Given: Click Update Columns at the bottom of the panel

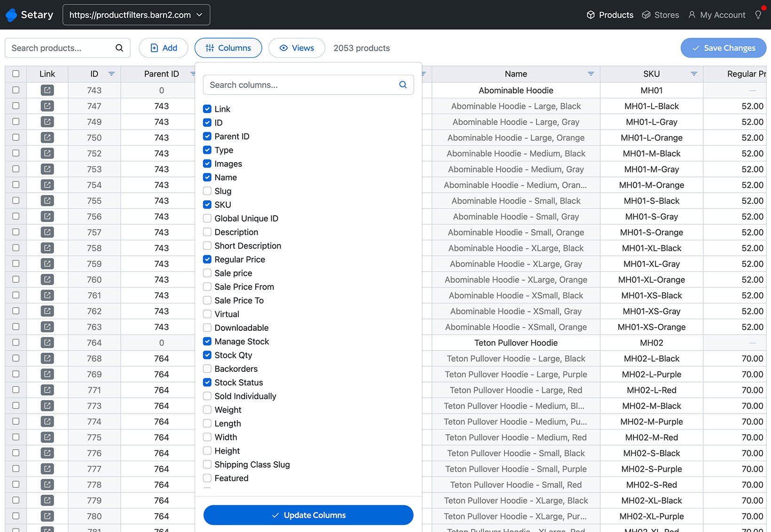Looking at the screenshot, I should (x=308, y=515).
